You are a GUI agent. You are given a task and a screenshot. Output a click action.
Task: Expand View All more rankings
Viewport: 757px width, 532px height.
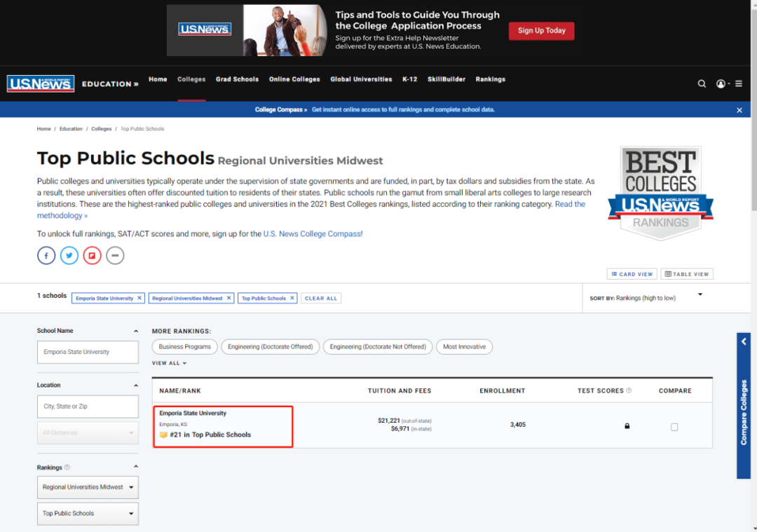pyautogui.click(x=169, y=363)
